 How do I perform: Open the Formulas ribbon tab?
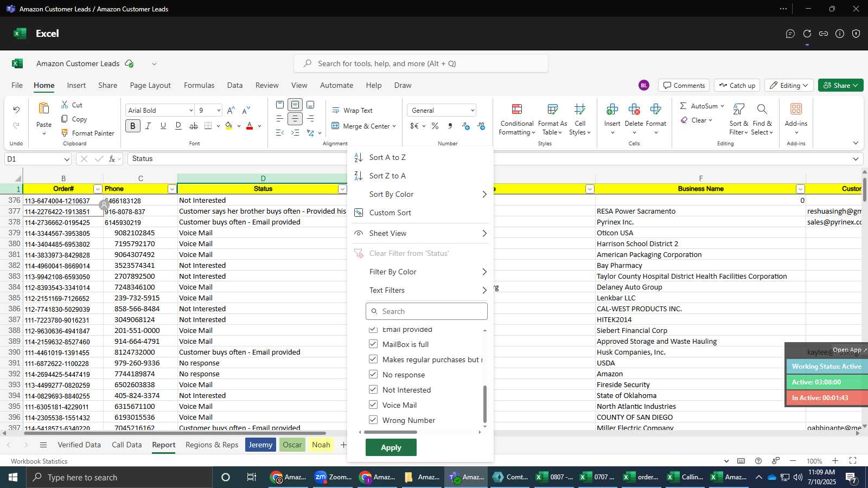[x=199, y=85]
